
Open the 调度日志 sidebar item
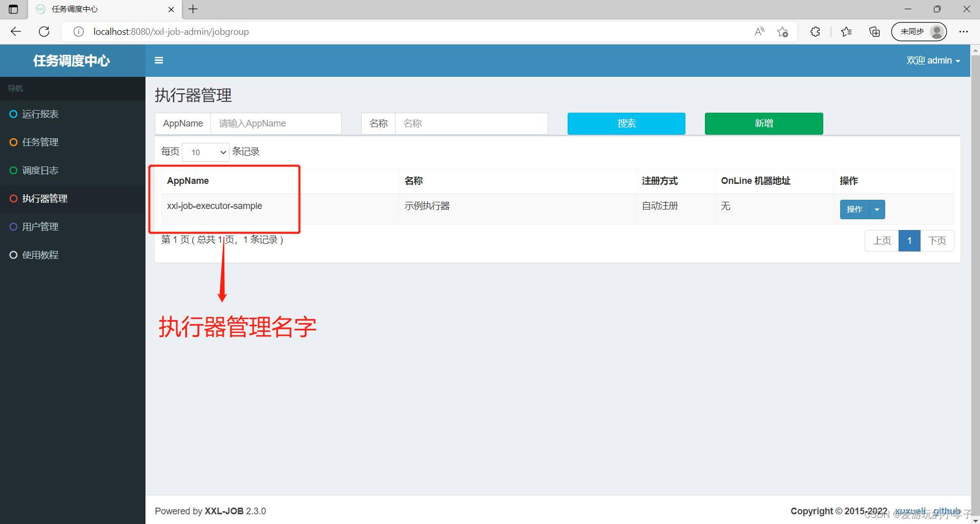(x=73, y=171)
